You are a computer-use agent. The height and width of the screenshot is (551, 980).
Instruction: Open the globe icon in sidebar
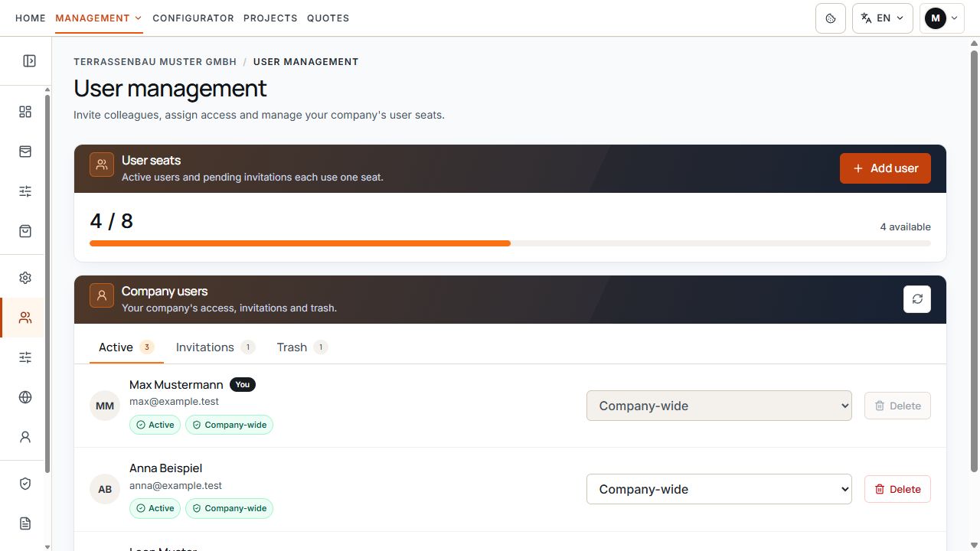(25, 397)
